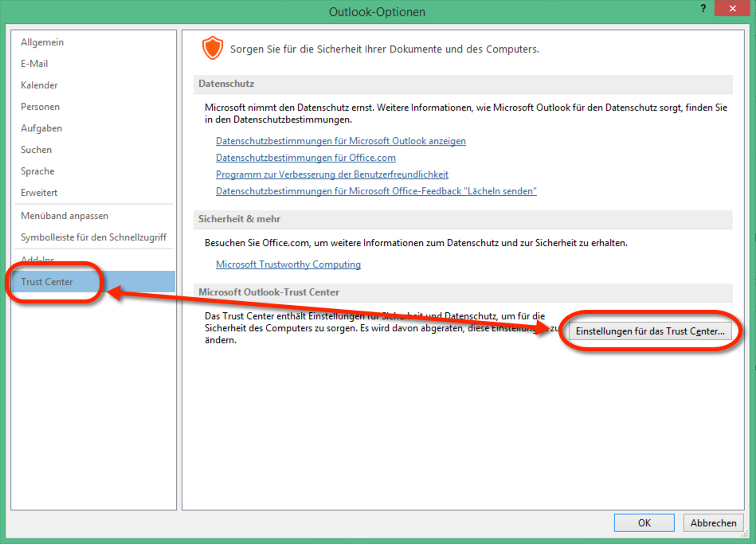Click the "Sorgen Sie für die Sicherheit" headline text
The width and height of the screenshot is (756, 544).
click(385, 49)
